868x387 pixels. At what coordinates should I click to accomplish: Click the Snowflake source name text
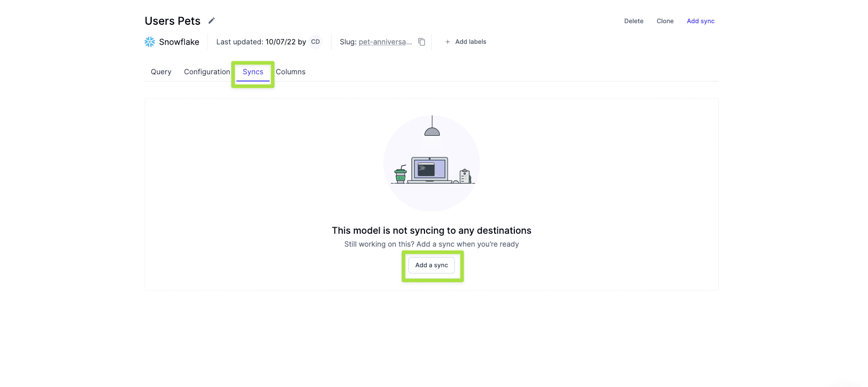(179, 42)
